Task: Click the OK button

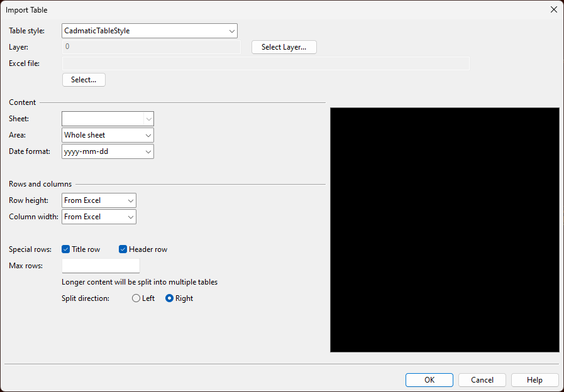Action: point(429,380)
